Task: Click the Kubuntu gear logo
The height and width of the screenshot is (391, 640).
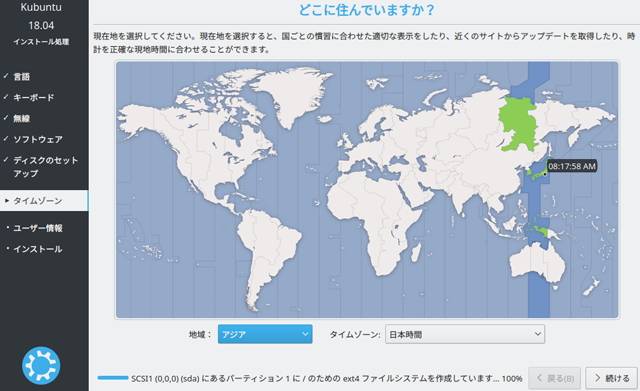Action: pos(41,366)
